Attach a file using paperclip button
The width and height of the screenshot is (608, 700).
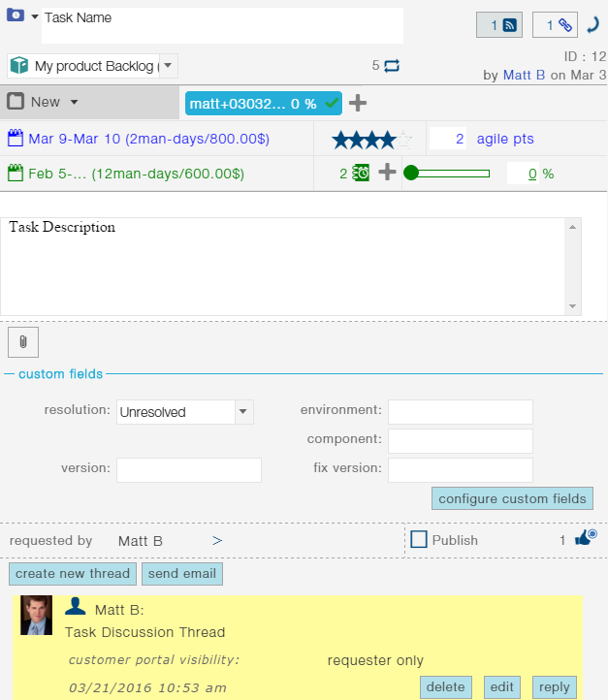pos(23,342)
